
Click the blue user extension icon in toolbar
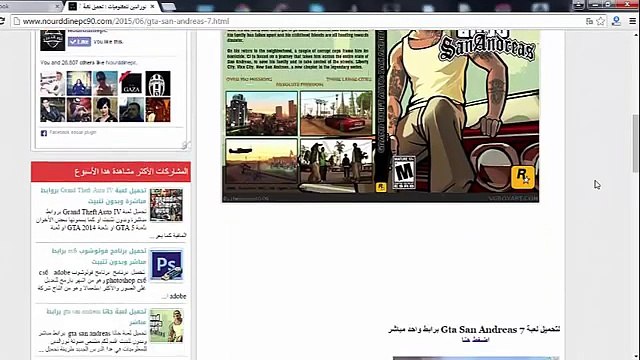click(617, 21)
